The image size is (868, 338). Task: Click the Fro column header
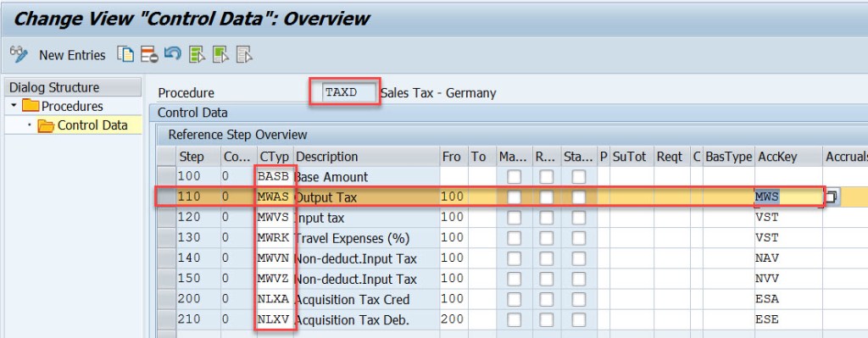(x=454, y=157)
